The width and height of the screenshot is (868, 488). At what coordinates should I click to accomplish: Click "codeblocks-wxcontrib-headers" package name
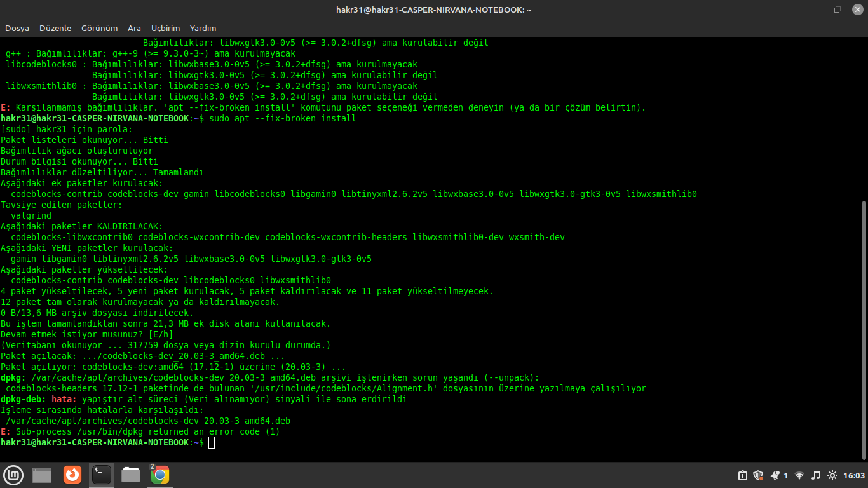tap(336, 237)
